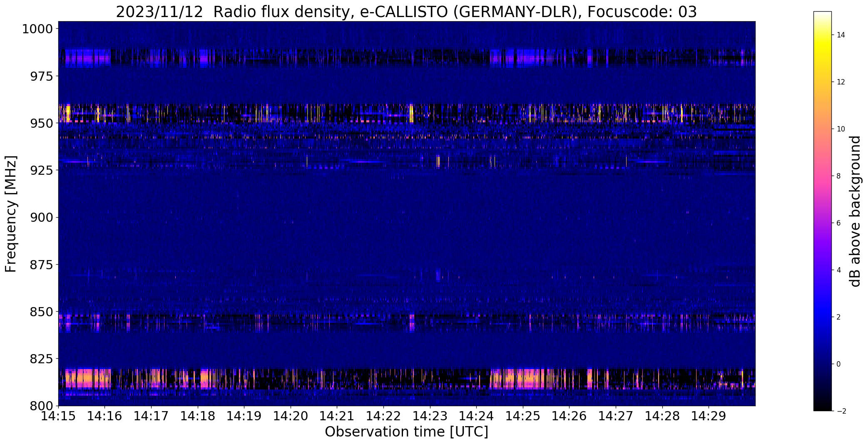The height and width of the screenshot is (444, 868).
Task: Click the colorbar tick value 10
Action: point(841,129)
